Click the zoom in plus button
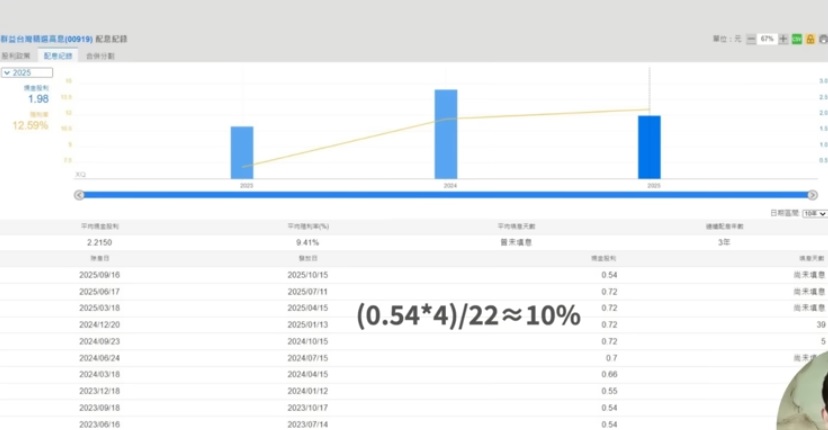828x430 pixels. [783, 39]
